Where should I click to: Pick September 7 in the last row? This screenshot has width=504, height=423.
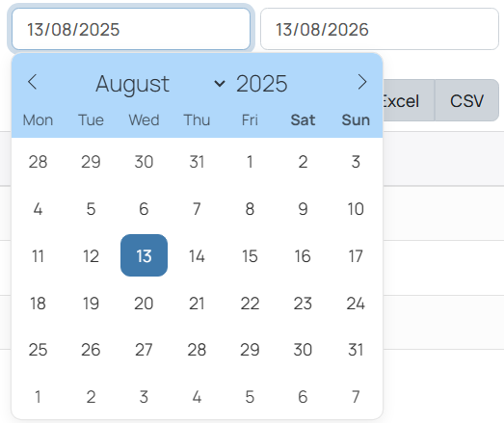pos(356,397)
